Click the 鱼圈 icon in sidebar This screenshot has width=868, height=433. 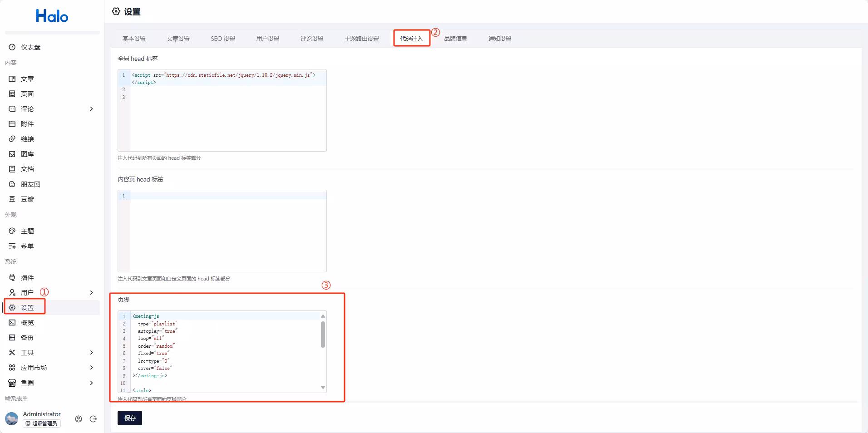click(x=12, y=383)
